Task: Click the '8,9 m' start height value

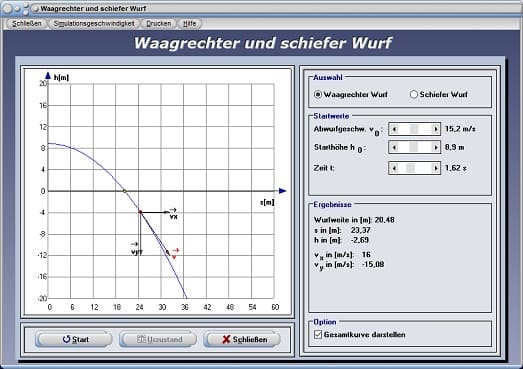Action: [x=454, y=147]
